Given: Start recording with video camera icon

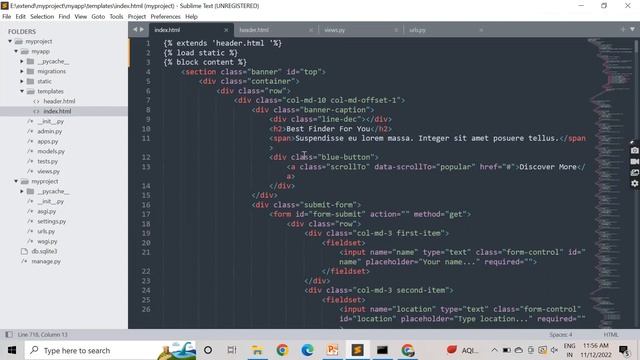Looking at the screenshot, I should point(634,162).
